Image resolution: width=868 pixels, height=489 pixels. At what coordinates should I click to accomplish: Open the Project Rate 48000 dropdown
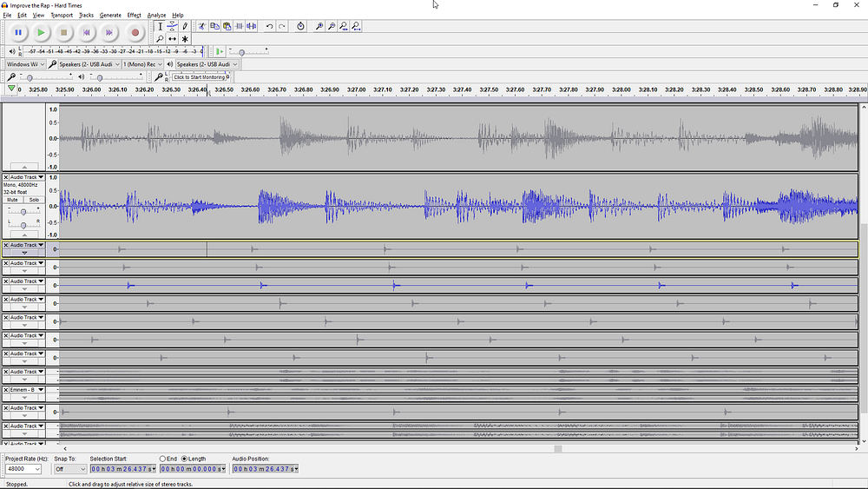(x=23, y=469)
